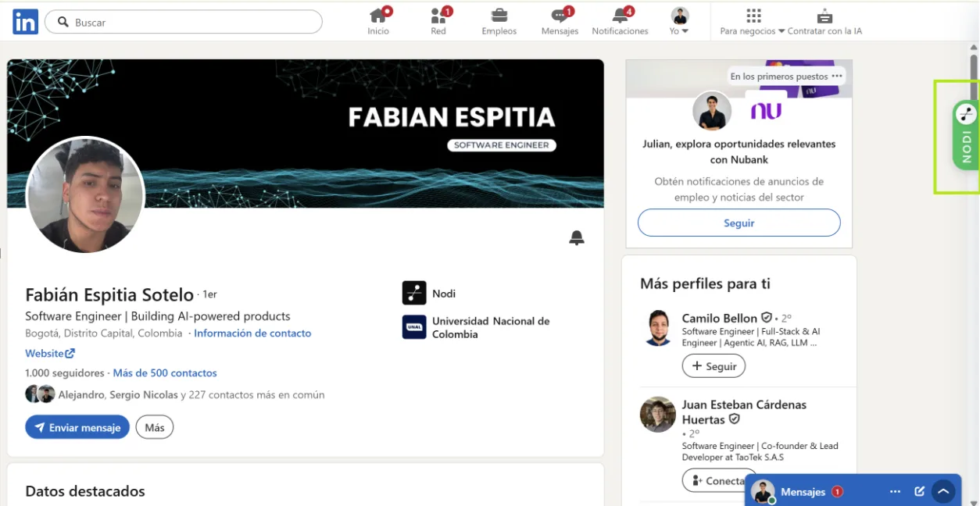Click Más perfiles para ti heading
Viewport: 980px width, 506px height.
(x=705, y=283)
